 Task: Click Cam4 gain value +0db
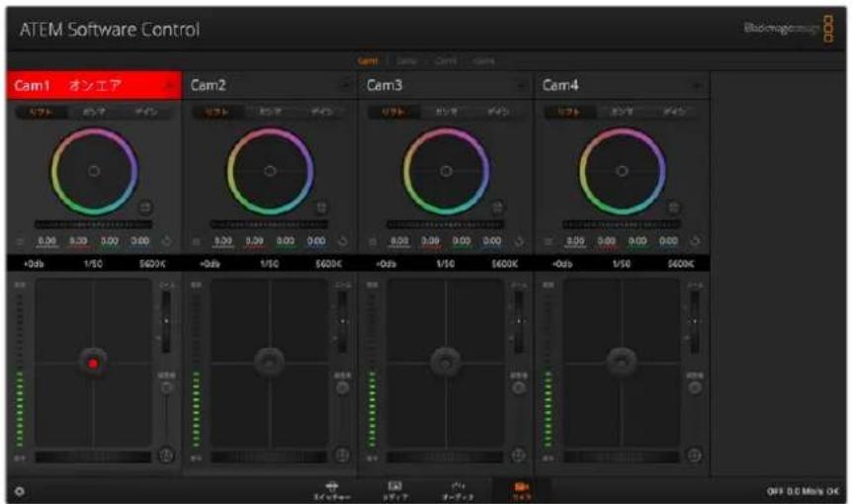click(x=561, y=264)
